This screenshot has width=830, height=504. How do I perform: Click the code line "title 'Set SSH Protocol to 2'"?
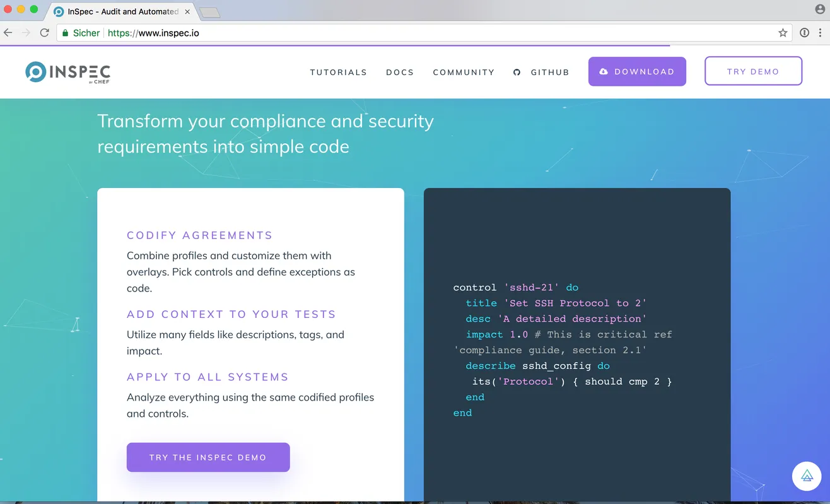pyautogui.click(x=556, y=303)
